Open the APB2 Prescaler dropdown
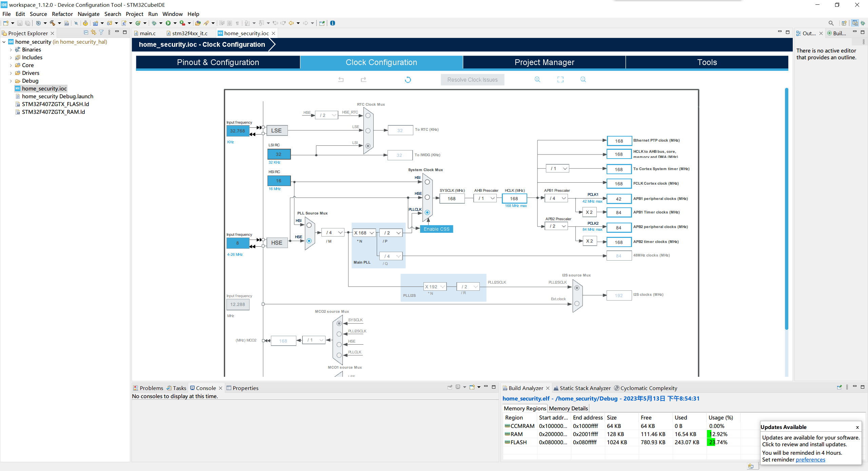Viewport: 868px width, 471px height. 556,226
